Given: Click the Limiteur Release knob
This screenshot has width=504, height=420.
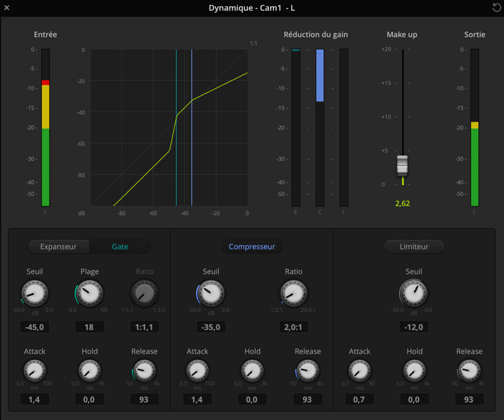Looking at the screenshot, I should pyautogui.click(x=469, y=371).
